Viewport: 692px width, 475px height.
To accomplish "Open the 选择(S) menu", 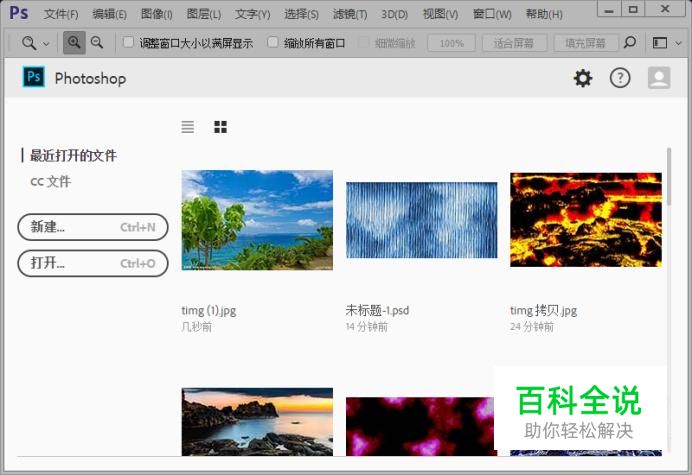I will click(x=301, y=14).
